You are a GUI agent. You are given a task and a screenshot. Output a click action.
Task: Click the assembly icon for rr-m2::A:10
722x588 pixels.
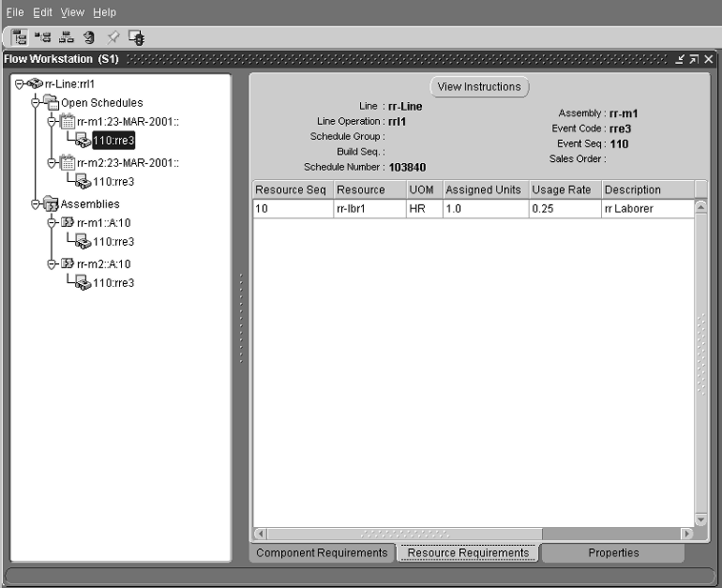(x=68, y=264)
